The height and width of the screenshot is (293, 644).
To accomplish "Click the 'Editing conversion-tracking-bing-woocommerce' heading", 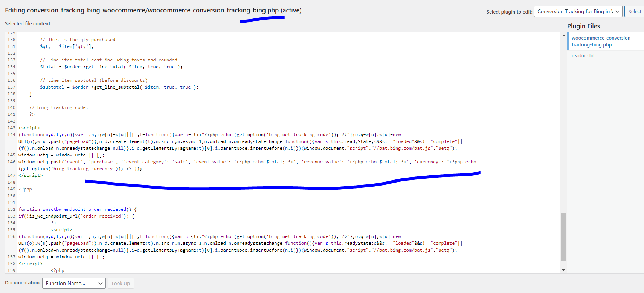I will click(x=153, y=10).
